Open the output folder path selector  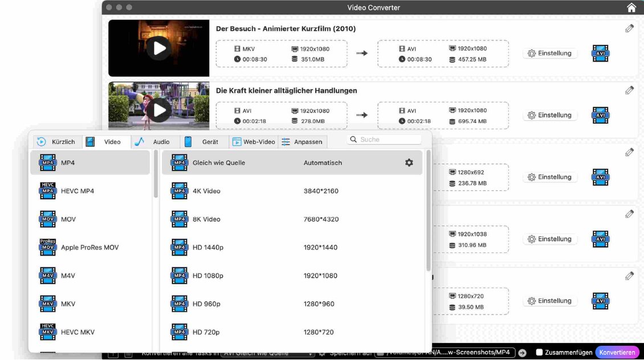[446, 352]
